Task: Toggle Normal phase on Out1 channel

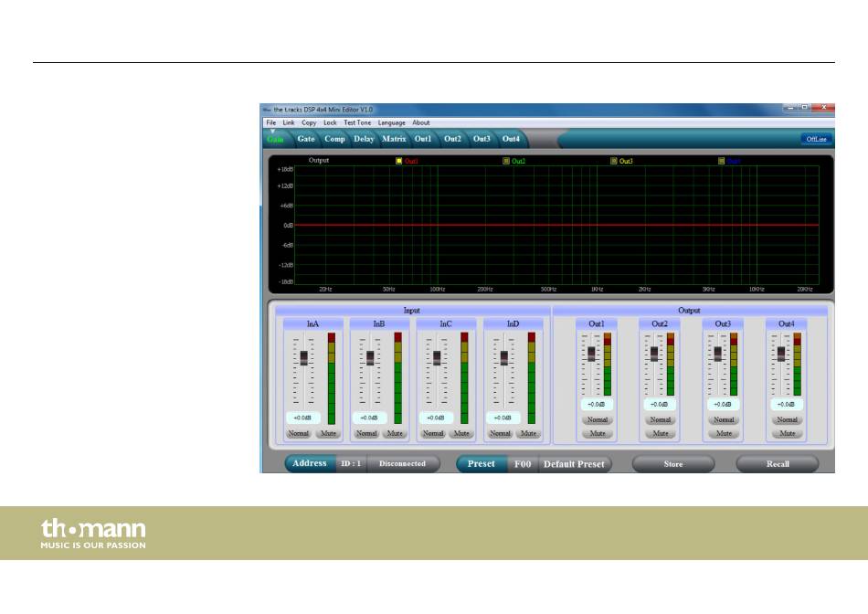Action: [598, 420]
